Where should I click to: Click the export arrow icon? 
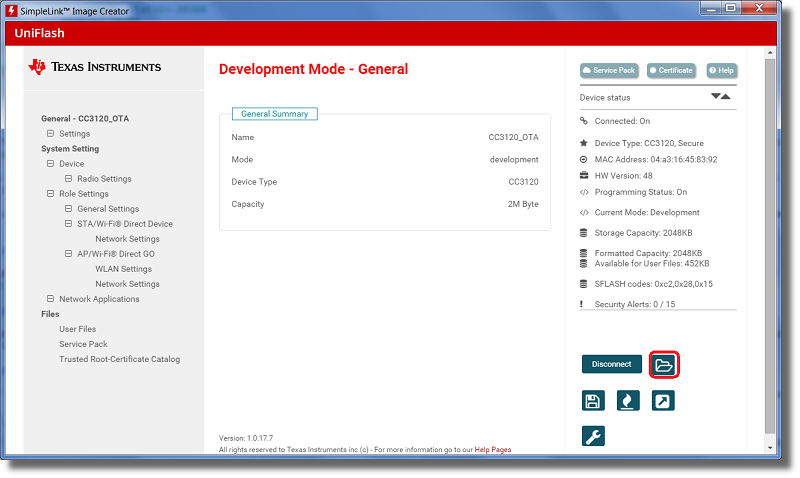click(x=663, y=401)
